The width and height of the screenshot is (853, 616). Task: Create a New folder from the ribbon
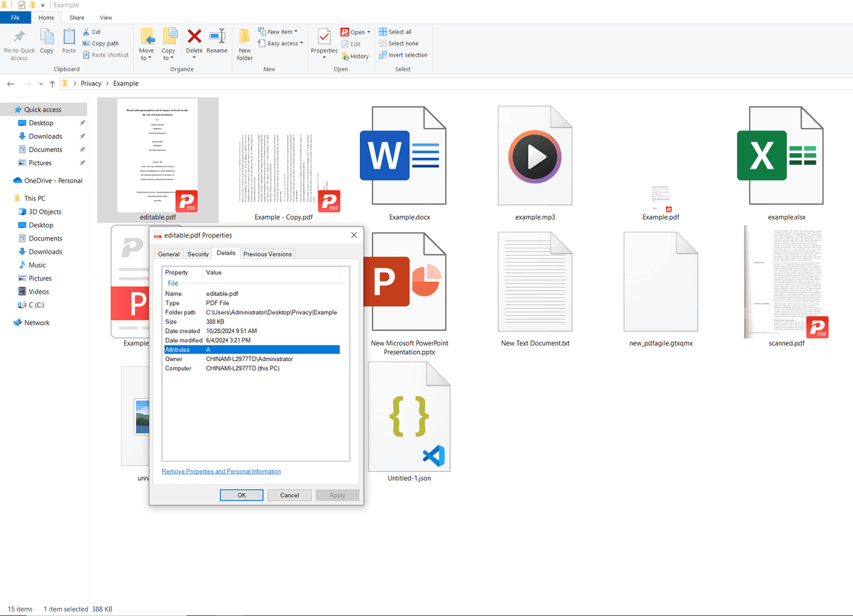(x=244, y=42)
